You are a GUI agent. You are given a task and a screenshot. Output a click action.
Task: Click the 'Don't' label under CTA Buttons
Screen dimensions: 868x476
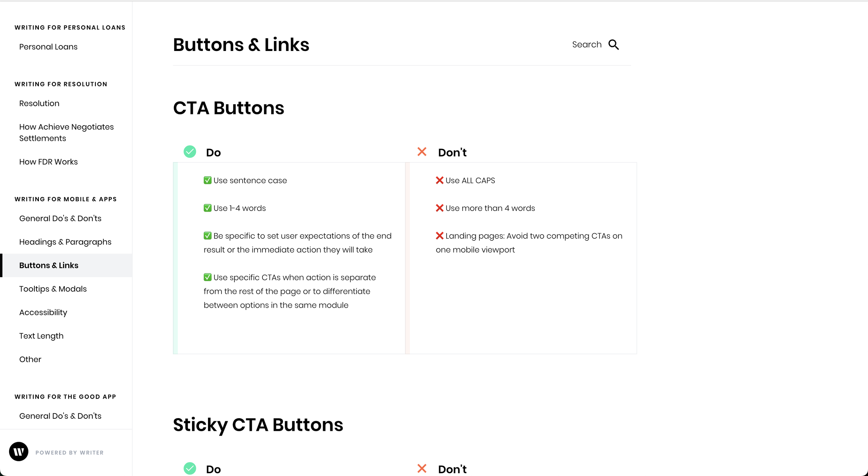point(452,153)
